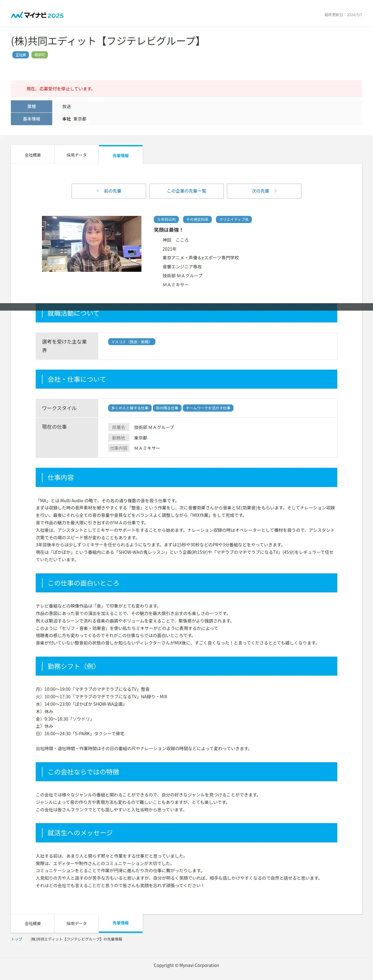
Task: Click the senior employee photo
Action: coord(92,244)
